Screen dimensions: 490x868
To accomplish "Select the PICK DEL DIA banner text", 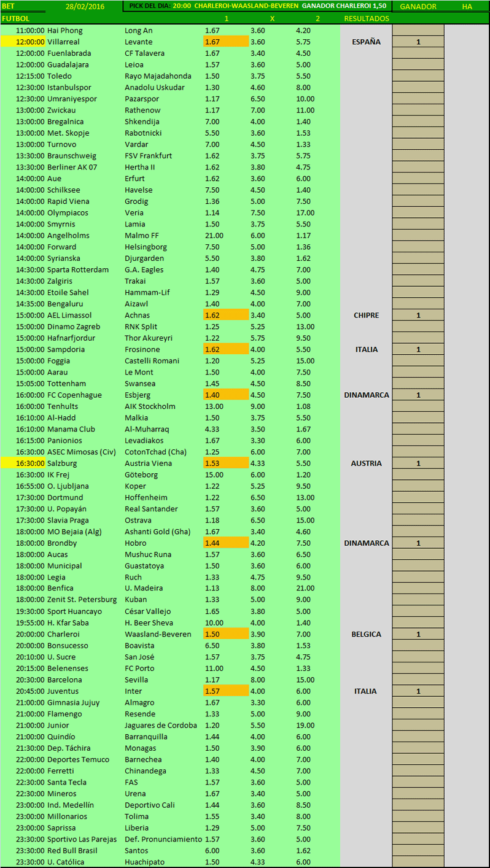I will pos(259,6).
